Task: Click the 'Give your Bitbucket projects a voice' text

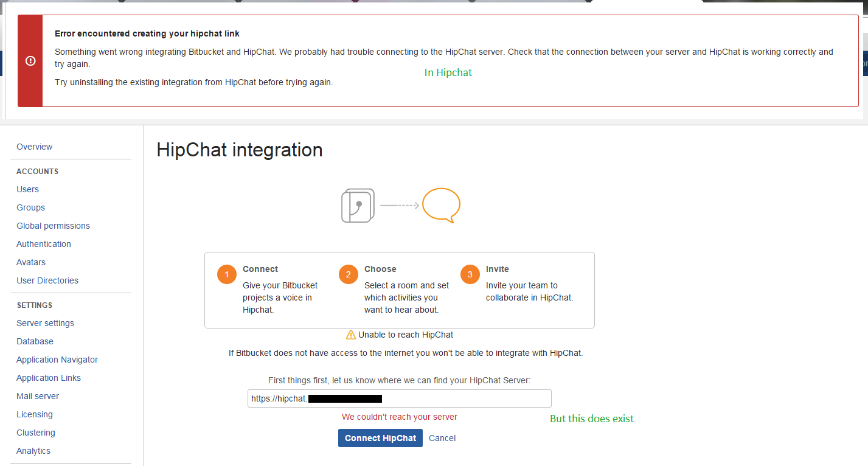Action: [x=280, y=297]
